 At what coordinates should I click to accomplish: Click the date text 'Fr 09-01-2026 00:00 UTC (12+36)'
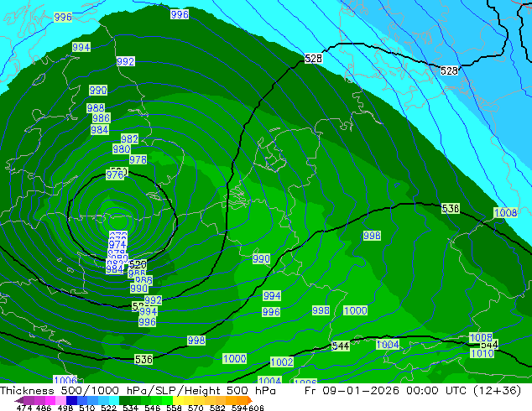[413, 391]
